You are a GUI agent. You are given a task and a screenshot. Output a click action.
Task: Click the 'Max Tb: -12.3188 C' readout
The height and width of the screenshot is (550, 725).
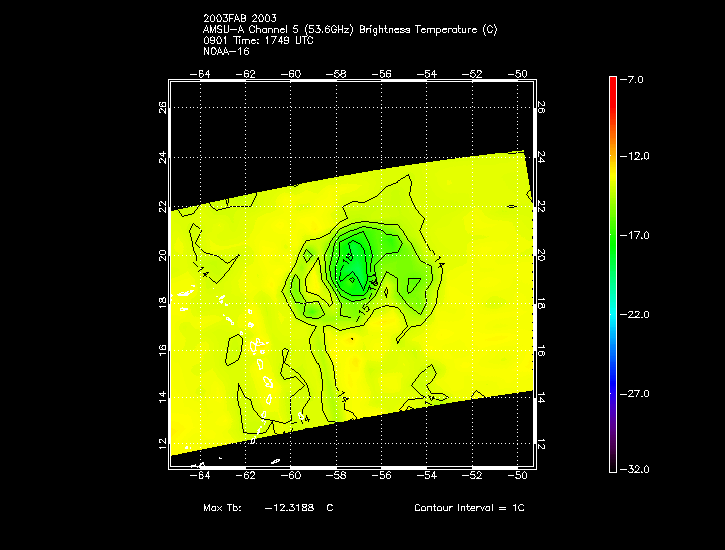[268, 508]
